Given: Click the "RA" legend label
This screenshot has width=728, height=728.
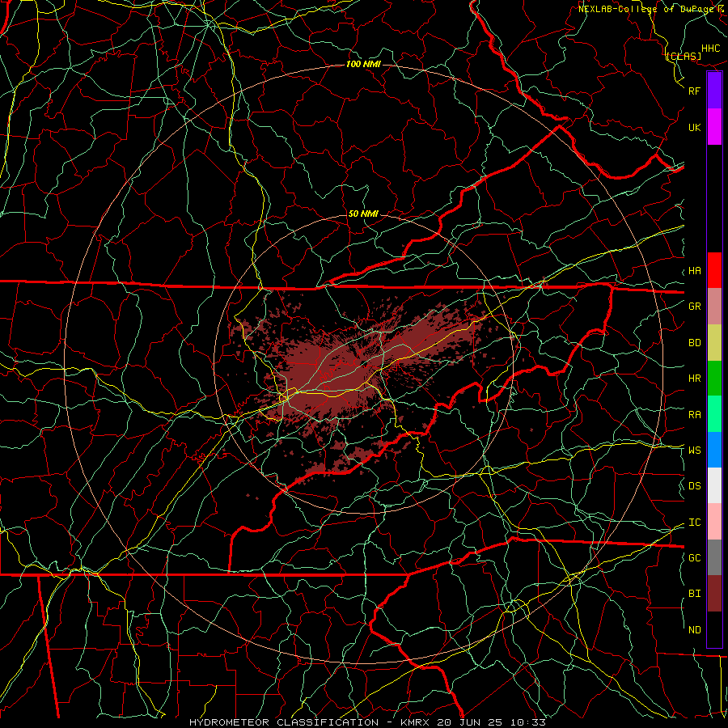Looking at the screenshot, I should 694,415.
